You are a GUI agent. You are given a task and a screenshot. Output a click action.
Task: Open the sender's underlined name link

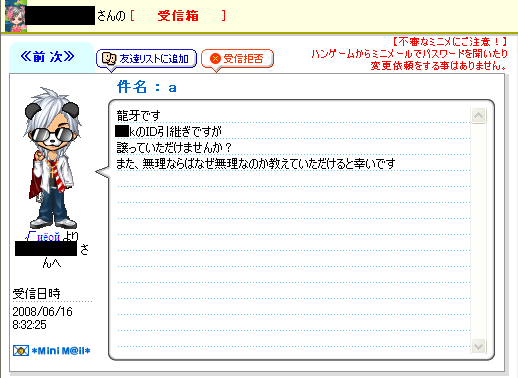pos(43,236)
